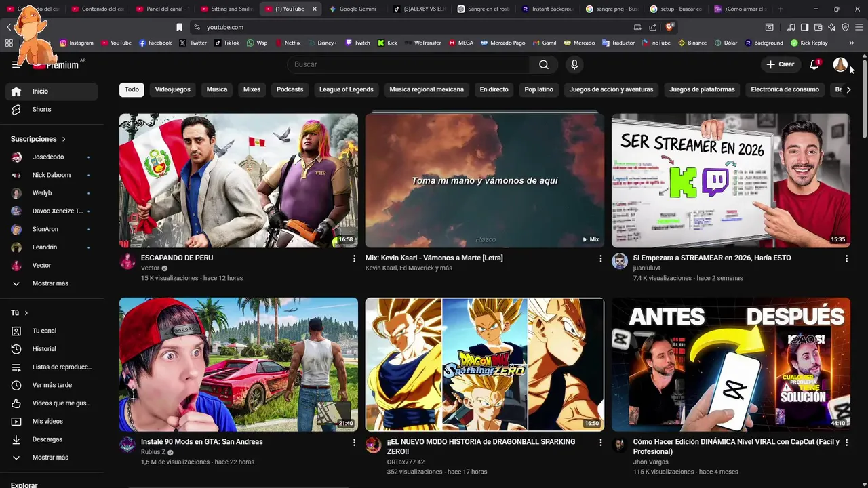This screenshot has height=488, width=868.
Task: Click the search magnifier button
Action: [x=544, y=64]
